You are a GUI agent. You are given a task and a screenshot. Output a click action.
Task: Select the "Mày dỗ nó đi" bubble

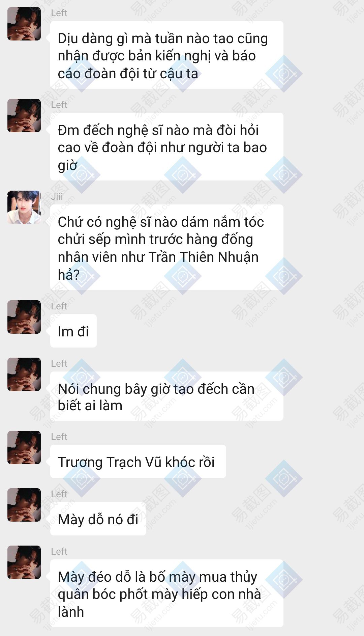pos(98,519)
